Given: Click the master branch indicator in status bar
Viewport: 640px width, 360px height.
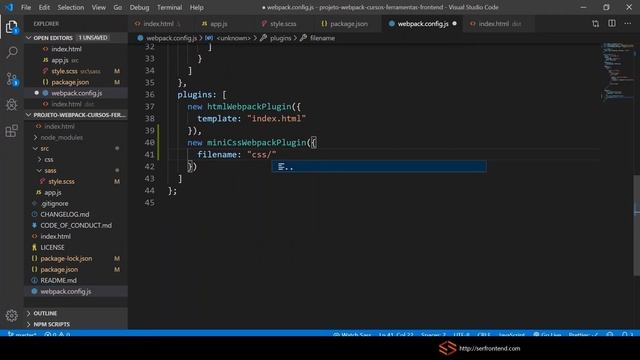Looking at the screenshot, I should tap(22, 335).
